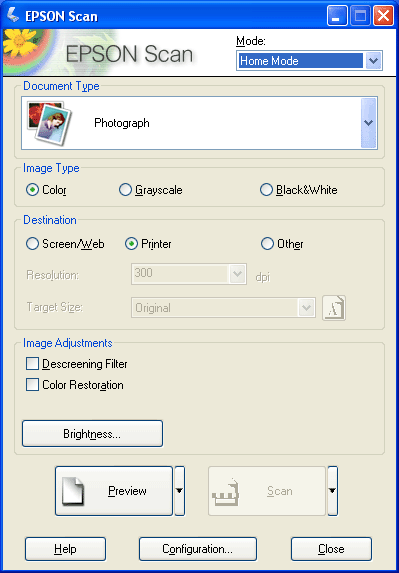Click the Scan button
The height and width of the screenshot is (573, 399).
pos(267,491)
